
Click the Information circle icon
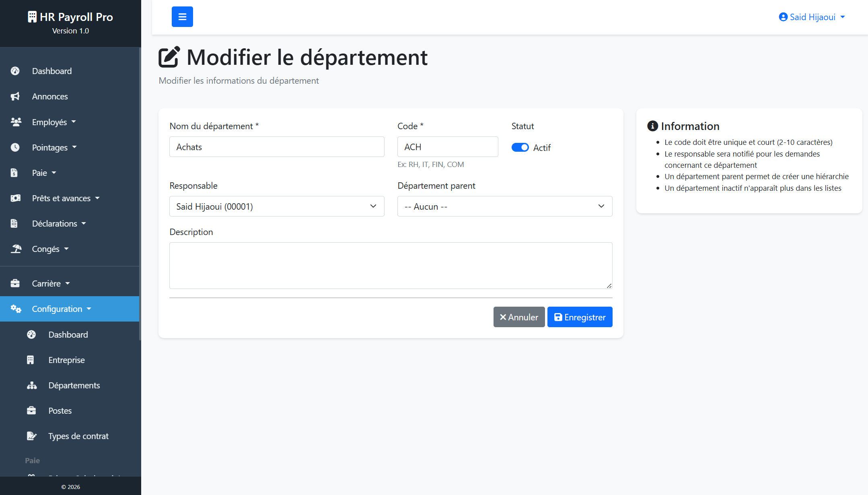coord(652,126)
